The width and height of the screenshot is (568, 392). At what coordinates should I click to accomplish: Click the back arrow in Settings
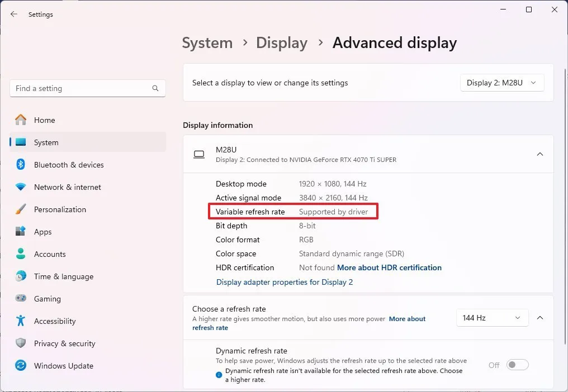[x=13, y=14]
